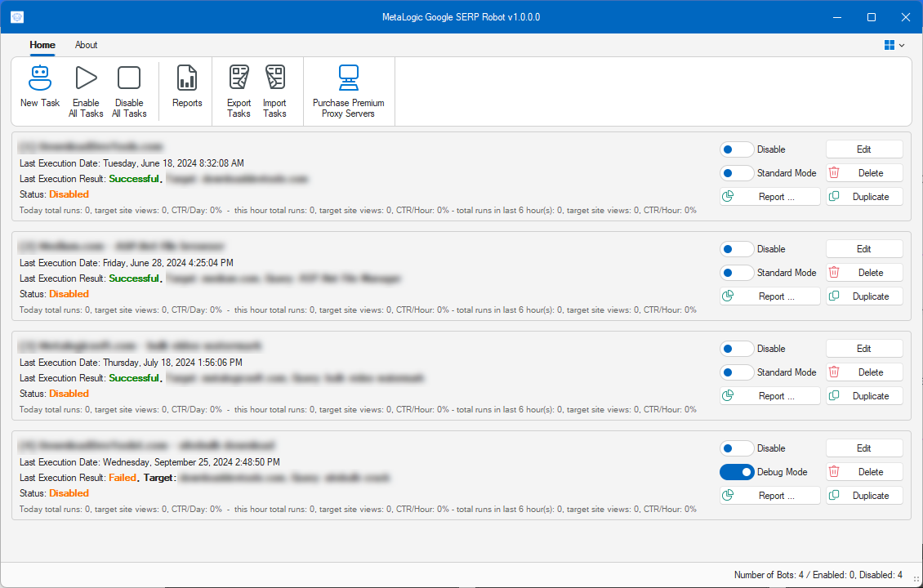Switch to the Home tab
This screenshot has height=588, width=923.
click(x=42, y=45)
